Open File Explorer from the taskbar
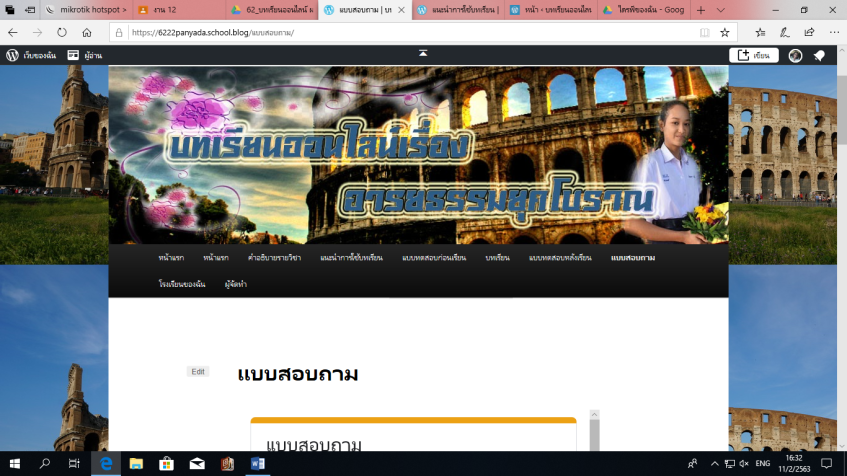 pyautogui.click(x=136, y=464)
